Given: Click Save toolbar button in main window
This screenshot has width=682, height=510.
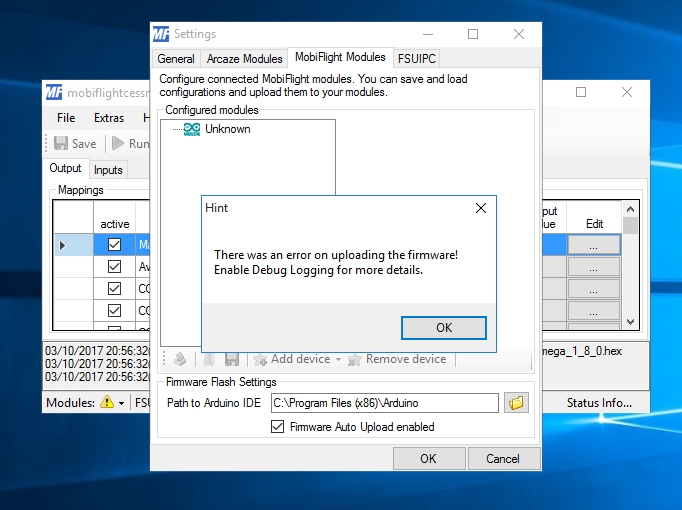Looking at the screenshot, I should coord(75,143).
